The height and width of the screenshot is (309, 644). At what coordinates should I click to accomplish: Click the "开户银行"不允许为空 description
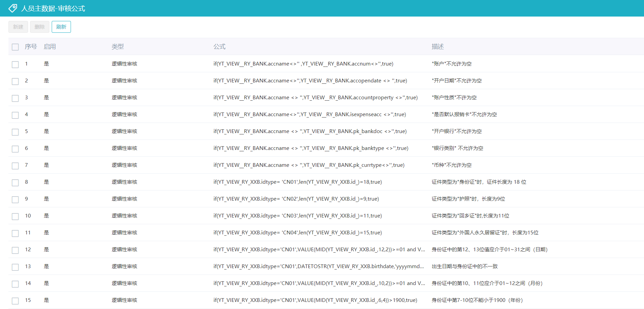pos(456,131)
